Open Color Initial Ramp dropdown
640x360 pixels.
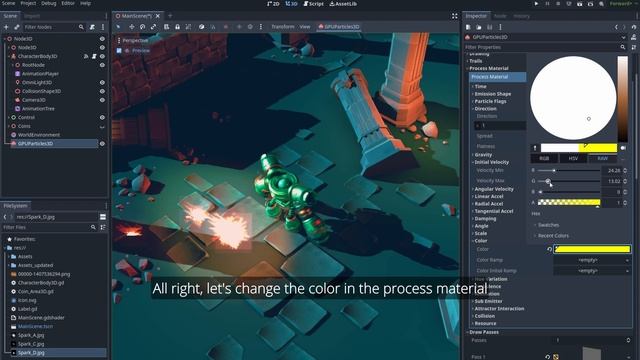pyautogui.click(x=592, y=271)
